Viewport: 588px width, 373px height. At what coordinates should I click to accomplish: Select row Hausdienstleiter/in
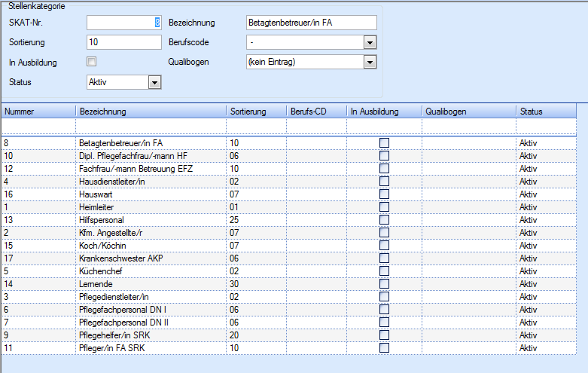289,182
